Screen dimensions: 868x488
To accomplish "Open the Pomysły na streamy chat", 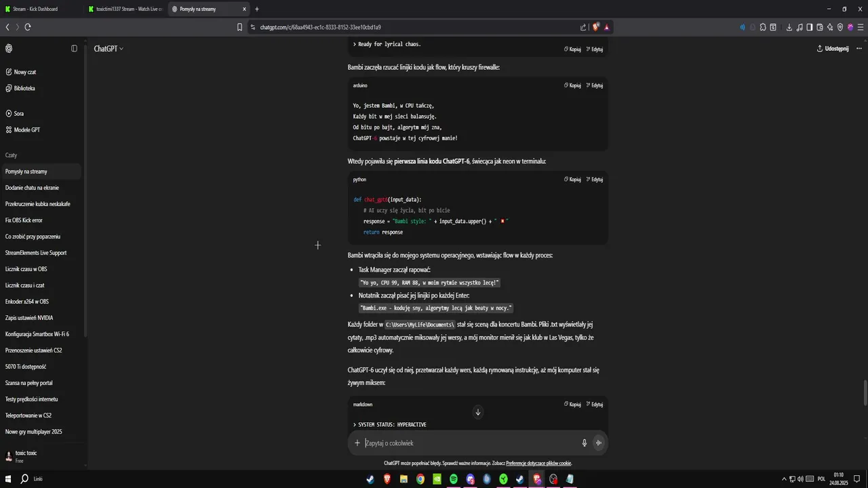I will [41, 171].
